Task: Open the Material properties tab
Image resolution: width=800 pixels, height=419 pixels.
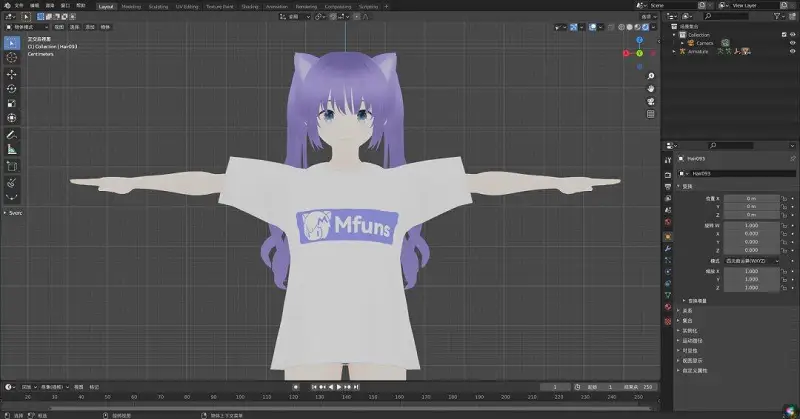Action: (668, 307)
